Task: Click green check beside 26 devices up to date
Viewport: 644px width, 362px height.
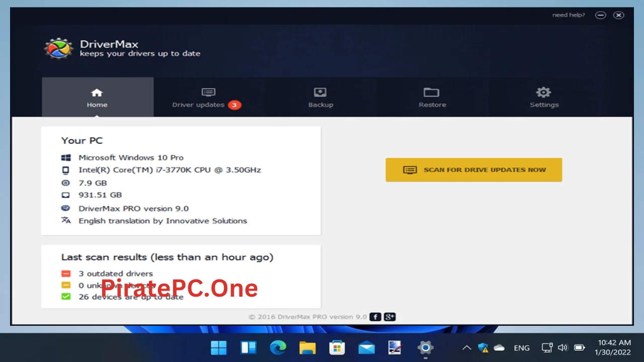Action: point(66,297)
